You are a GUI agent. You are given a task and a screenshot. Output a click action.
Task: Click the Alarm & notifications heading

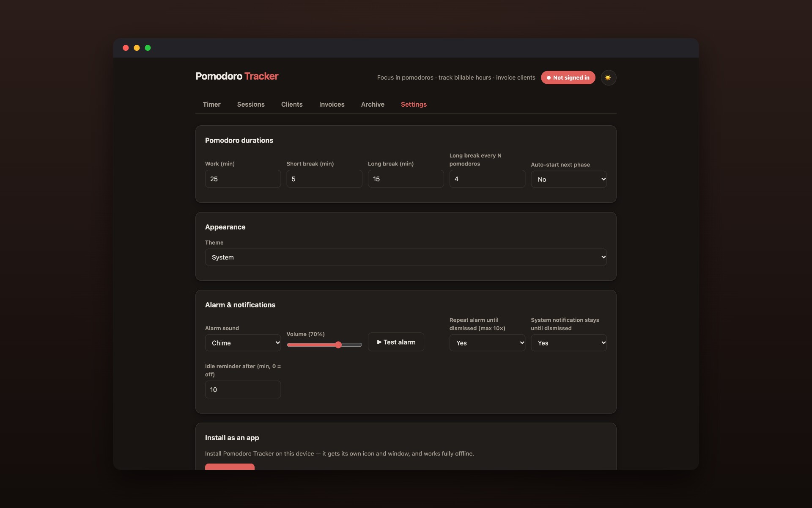[x=240, y=305]
